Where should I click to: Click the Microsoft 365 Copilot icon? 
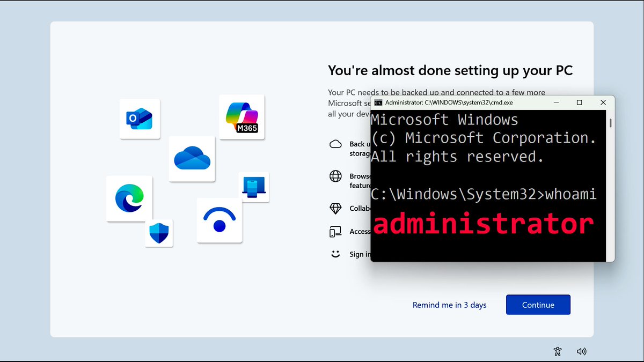tap(241, 117)
